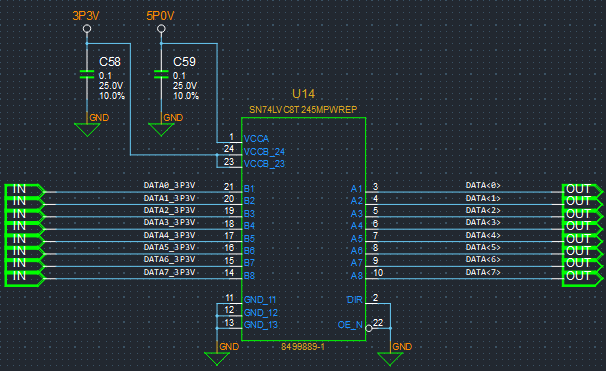Click the GND symbol under C58
The height and width of the screenshot is (371, 606).
coord(87,130)
